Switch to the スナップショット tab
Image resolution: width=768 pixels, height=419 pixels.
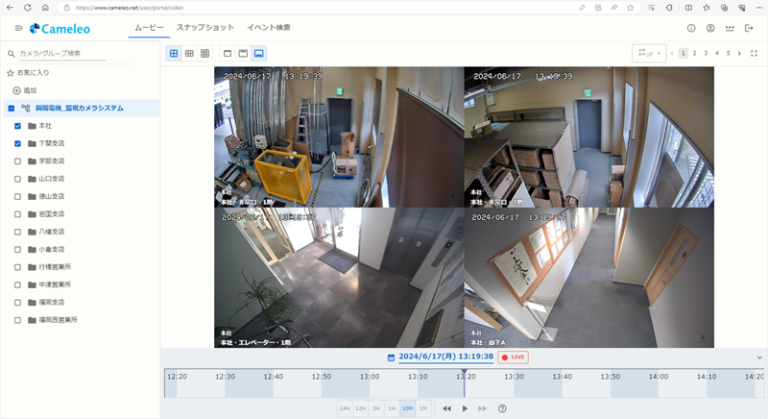click(x=205, y=28)
